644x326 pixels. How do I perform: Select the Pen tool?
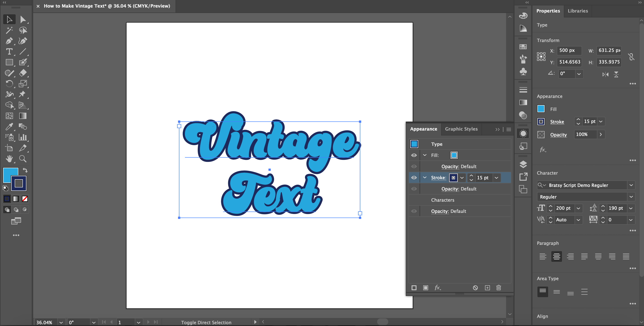[9, 41]
